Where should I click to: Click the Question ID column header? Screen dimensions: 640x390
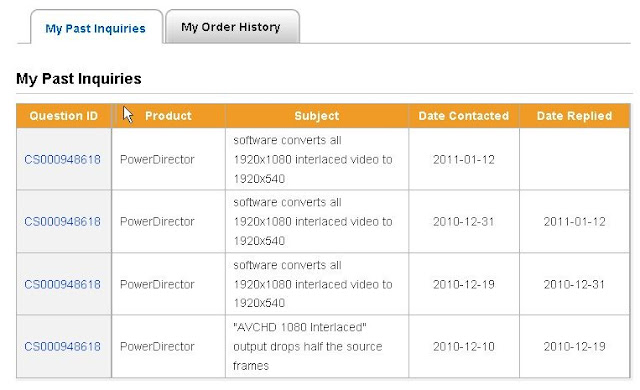pyautogui.click(x=64, y=116)
